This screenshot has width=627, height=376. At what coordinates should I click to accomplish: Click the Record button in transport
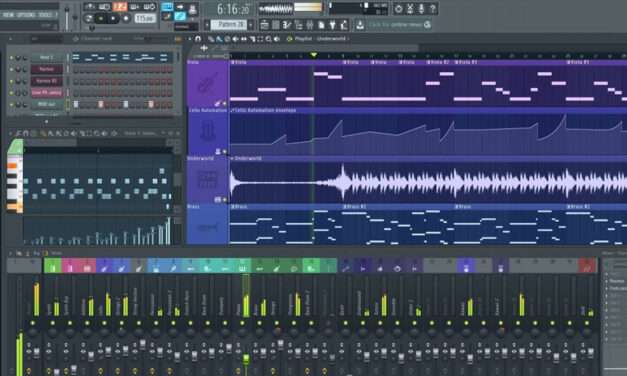(126, 18)
